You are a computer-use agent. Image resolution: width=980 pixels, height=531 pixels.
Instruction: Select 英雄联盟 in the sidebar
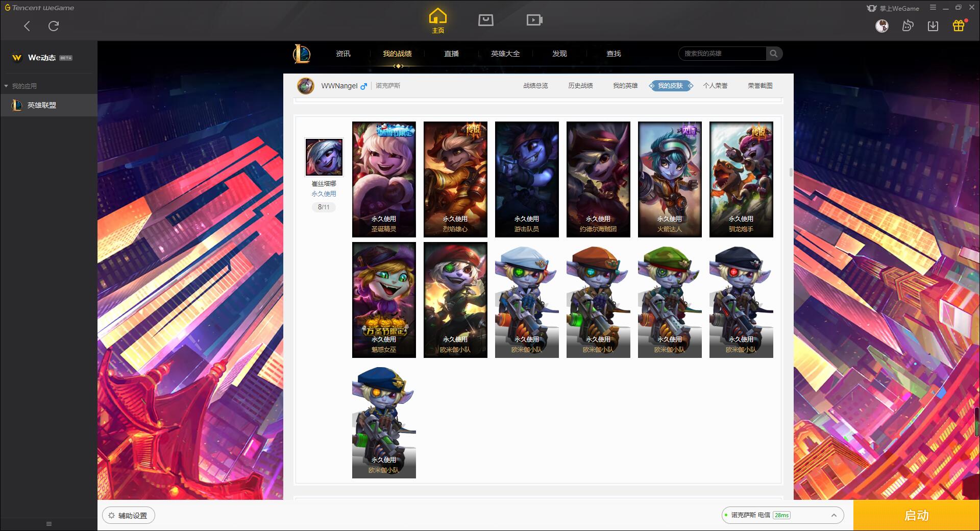point(48,105)
